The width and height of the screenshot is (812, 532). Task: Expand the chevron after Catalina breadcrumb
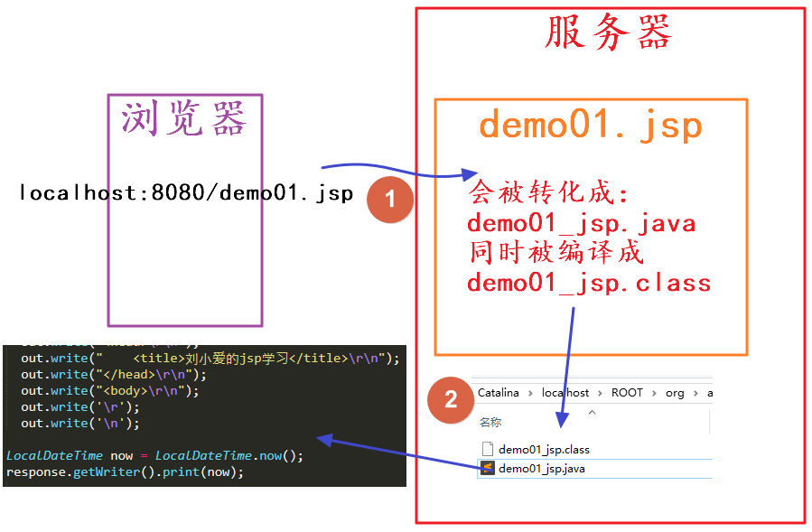tap(530, 394)
